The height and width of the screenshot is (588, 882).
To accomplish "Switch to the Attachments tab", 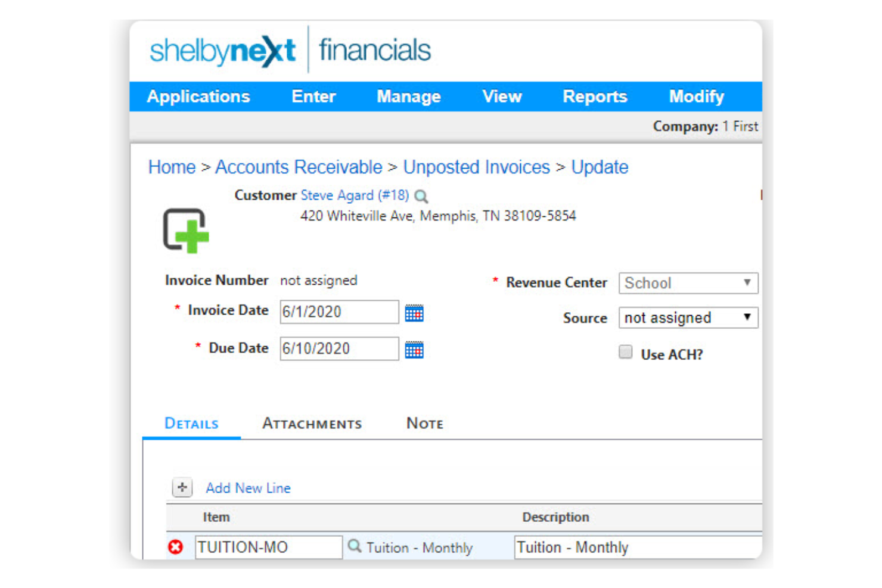I will point(312,424).
